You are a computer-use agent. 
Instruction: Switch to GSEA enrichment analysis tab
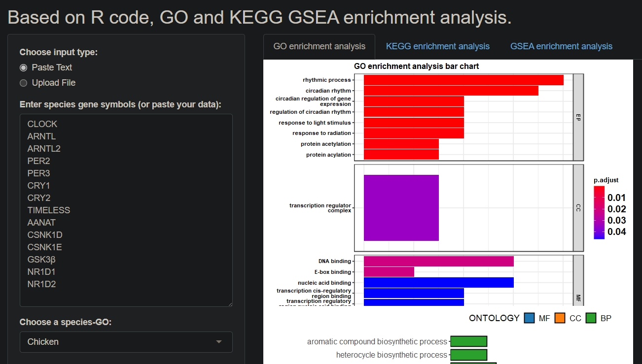point(561,46)
